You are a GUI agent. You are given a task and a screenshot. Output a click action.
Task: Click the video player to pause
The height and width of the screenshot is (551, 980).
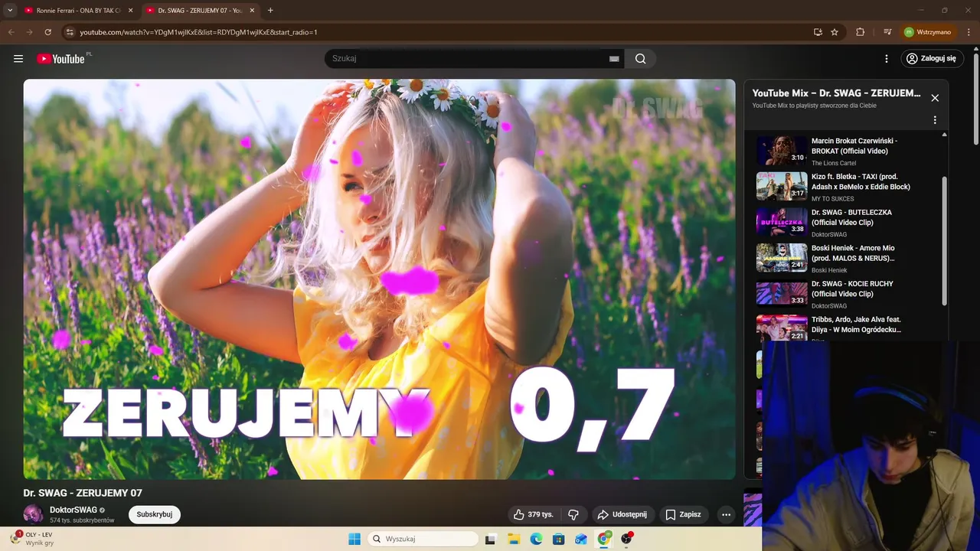[x=379, y=279]
